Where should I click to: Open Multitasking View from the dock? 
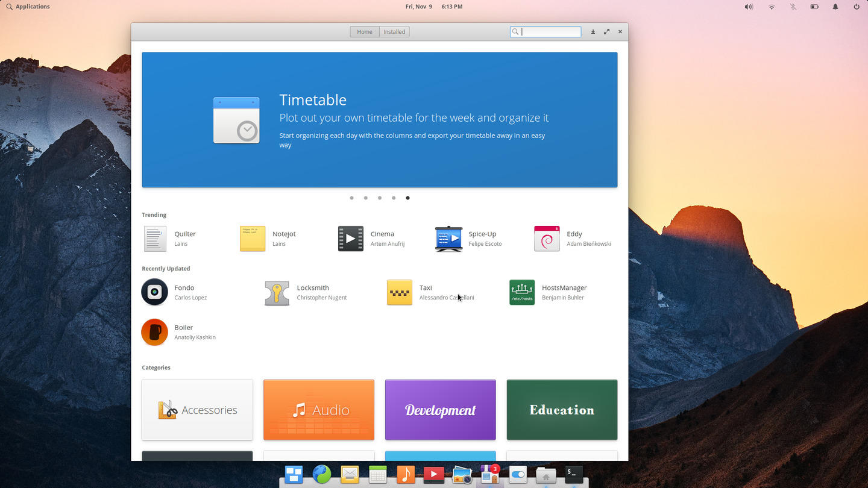tap(294, 475)
